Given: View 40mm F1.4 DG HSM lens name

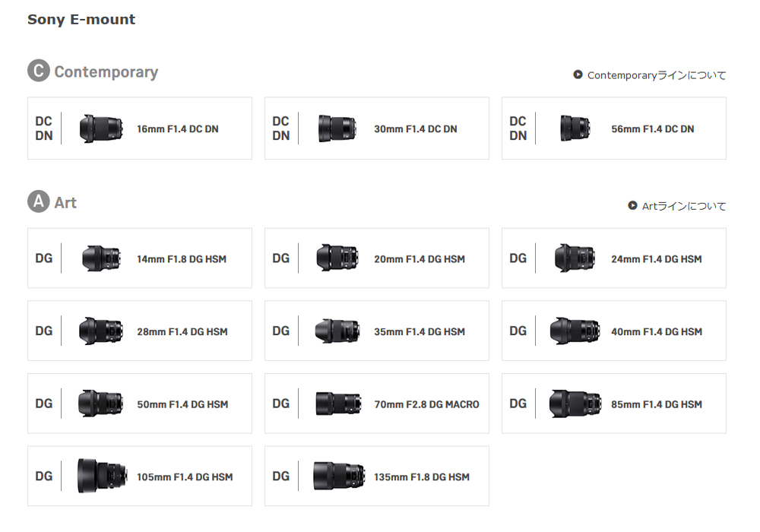Looking at the screenshot, I should click(x=657, y=332).
